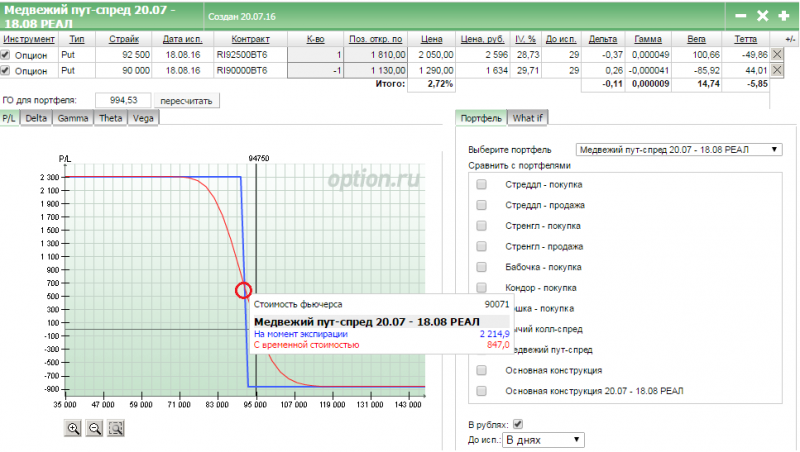Toggle the В рублях checkbox
The height and width of the screenshot is (452, 800).
tap(518, 424)
